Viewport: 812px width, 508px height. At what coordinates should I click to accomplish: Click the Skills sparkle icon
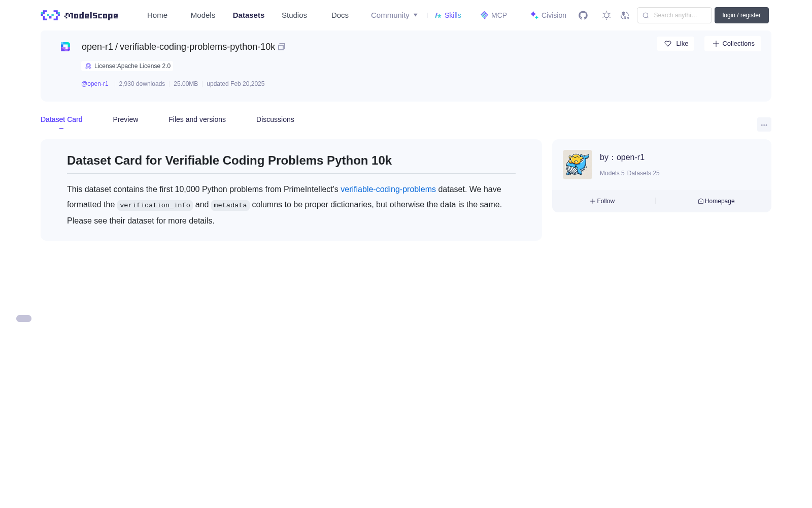coord(438,15)
